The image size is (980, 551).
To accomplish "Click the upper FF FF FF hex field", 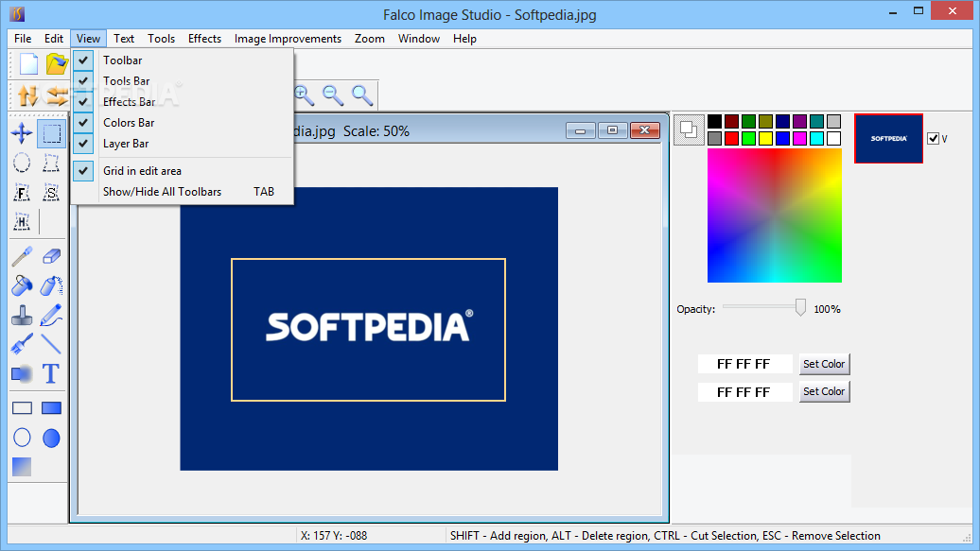I will [x=745, y=364].
